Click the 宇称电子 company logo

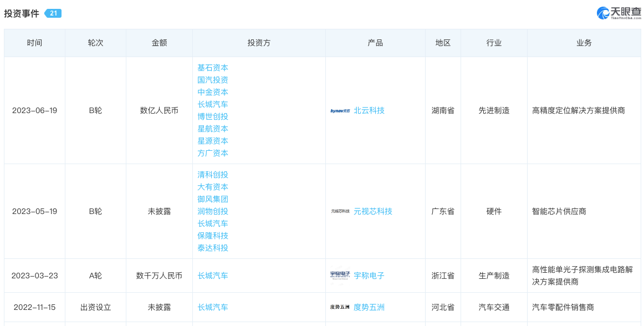(x=340, y=276)
